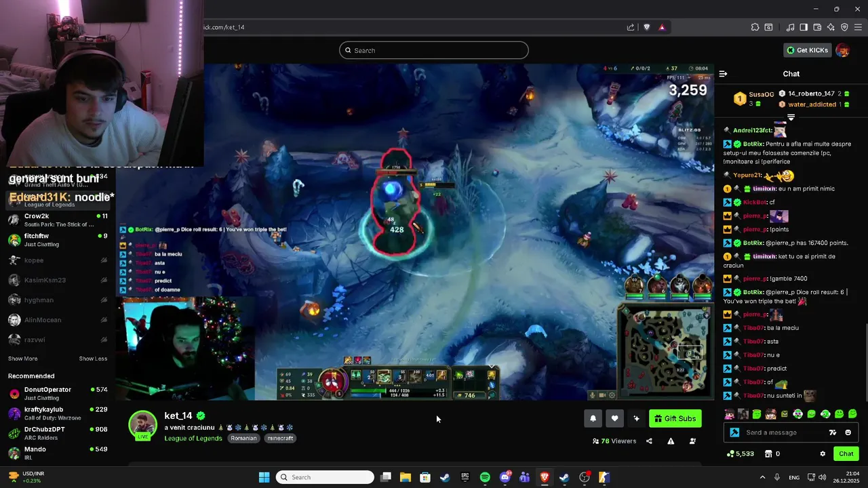Screen dimensions: 868x488
Task: Open Discord from taskbar
Action: click(x=505, y=477)
